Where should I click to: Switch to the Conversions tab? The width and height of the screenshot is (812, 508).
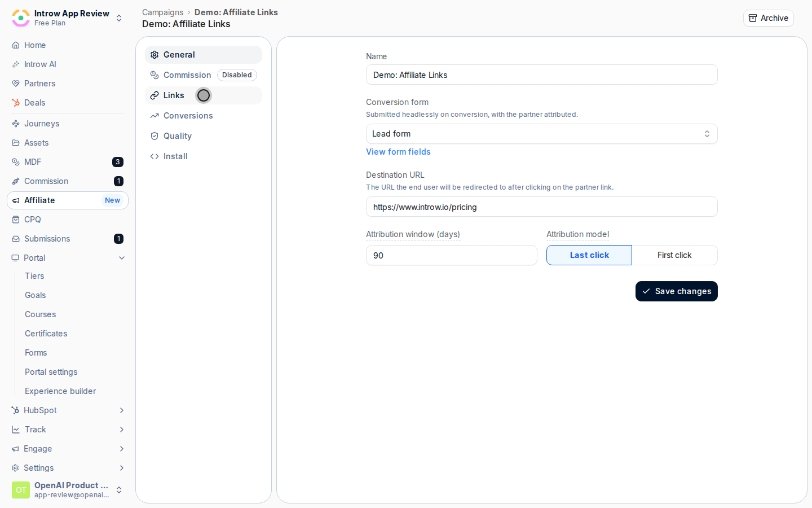pyautogui.click(x=204, y=116)
